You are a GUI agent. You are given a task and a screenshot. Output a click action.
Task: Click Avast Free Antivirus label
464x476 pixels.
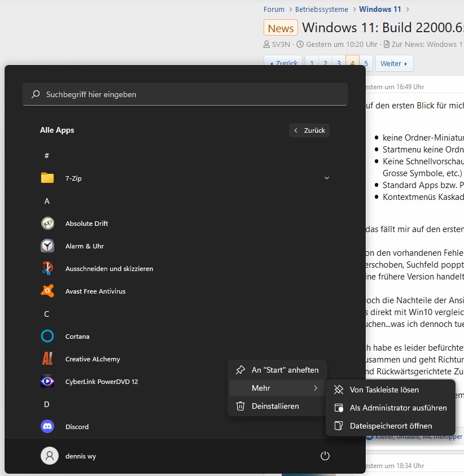[x=95, y=291]
